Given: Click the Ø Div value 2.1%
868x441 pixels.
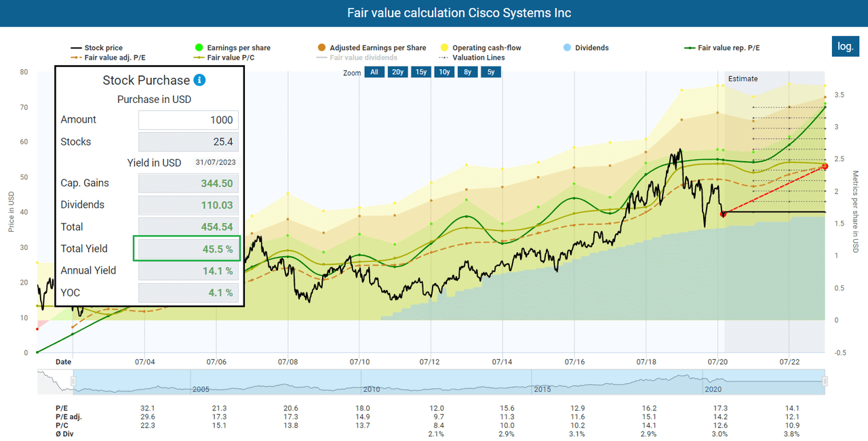Looking at the screenshot, I should (436, 434).
